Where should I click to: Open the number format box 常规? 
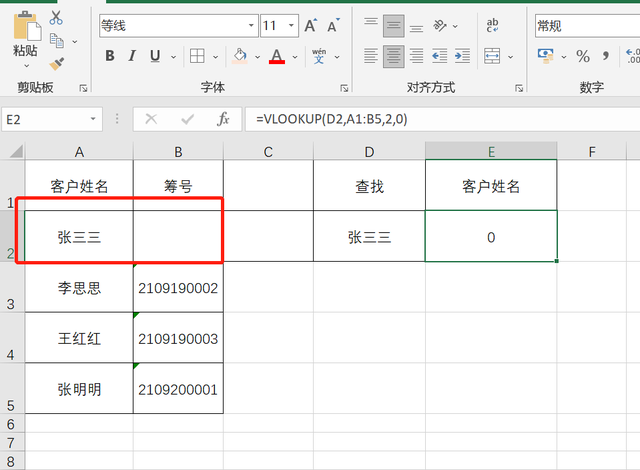tap(588, 26)
